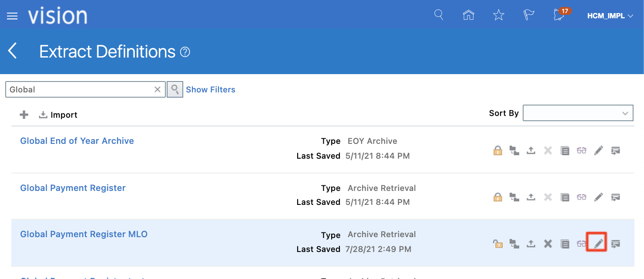Toggle the lock on Global Payment Register
Screen dimensions: 644x279
click(x=497, y=197)
